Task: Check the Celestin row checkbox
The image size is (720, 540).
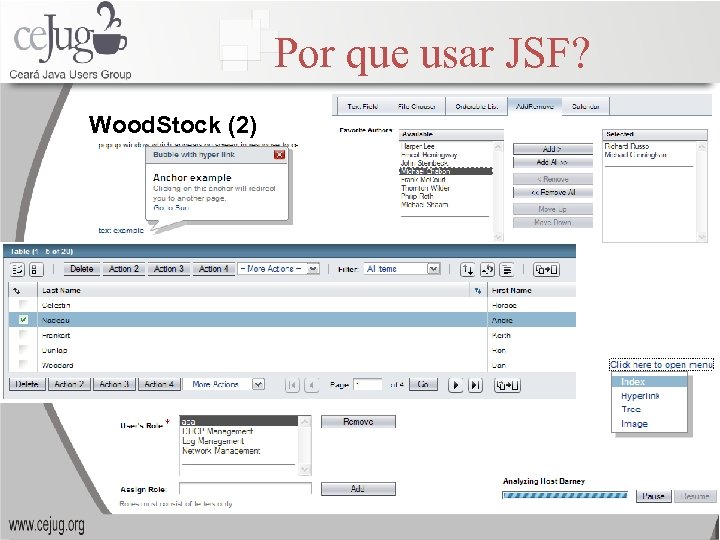Action: click(x=23, y=304)
